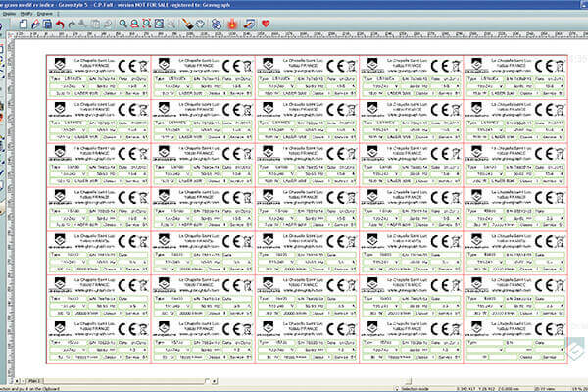This screenshot has height=392, width=588.
Task: Open the Engrave menu
Action: click(x=45, y=14)
